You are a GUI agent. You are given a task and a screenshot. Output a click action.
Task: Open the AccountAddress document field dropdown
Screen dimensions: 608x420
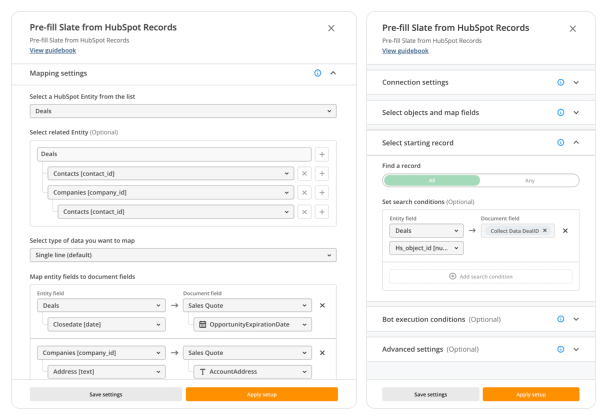[x=252, y=372]
